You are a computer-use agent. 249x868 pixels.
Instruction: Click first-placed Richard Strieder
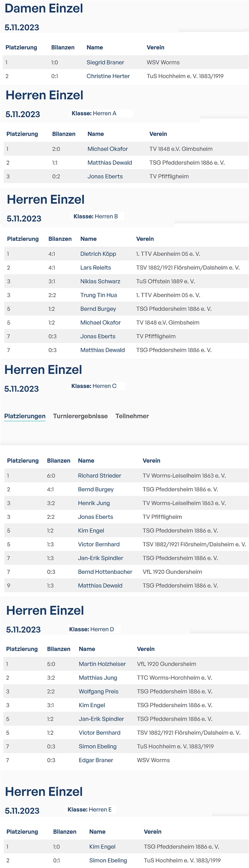(100, 475)
